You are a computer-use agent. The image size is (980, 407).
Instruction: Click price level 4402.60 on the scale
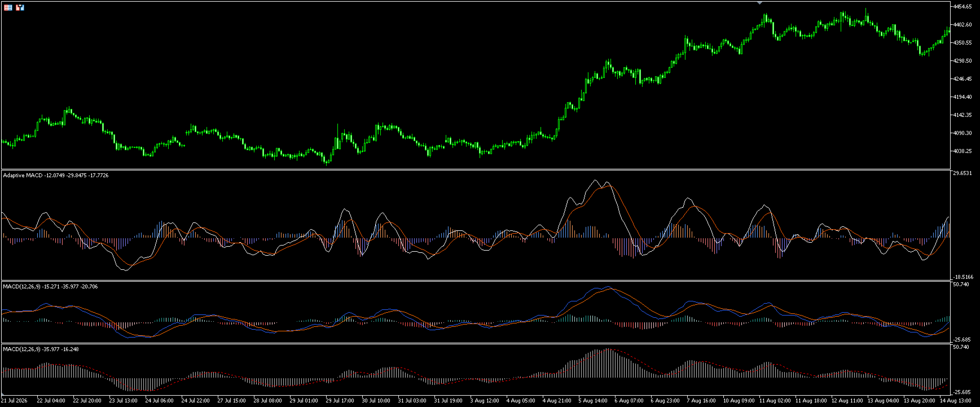click(x=963, y=25)
